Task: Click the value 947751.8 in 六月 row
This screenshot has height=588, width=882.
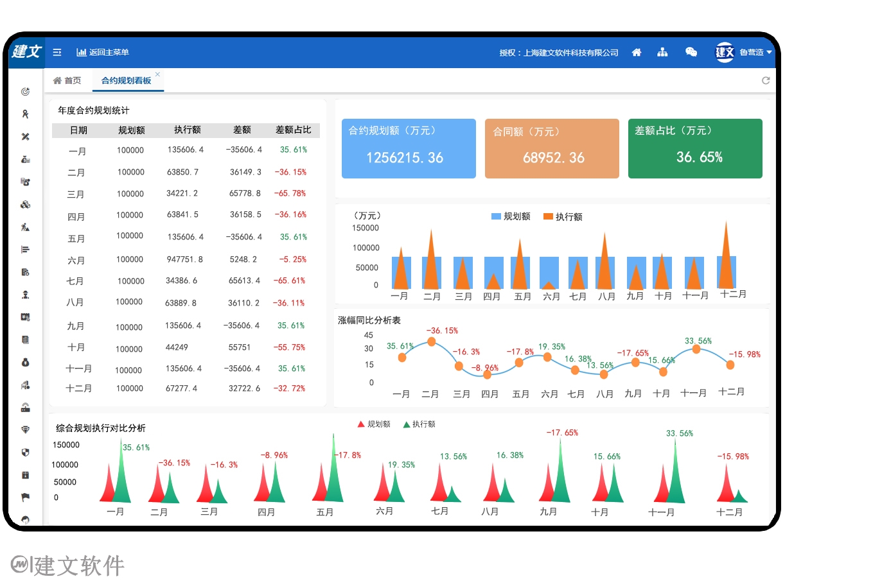Action: click(184, 260)
